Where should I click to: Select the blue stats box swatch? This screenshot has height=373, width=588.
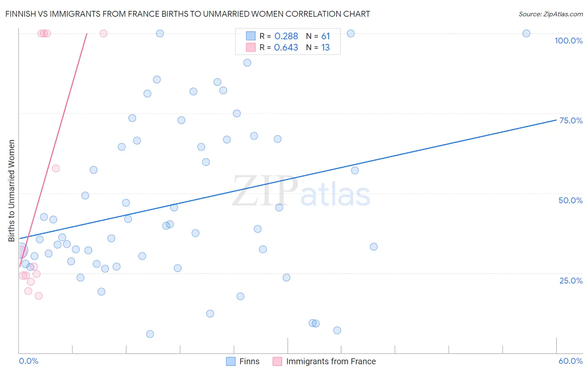pos(251,36)
